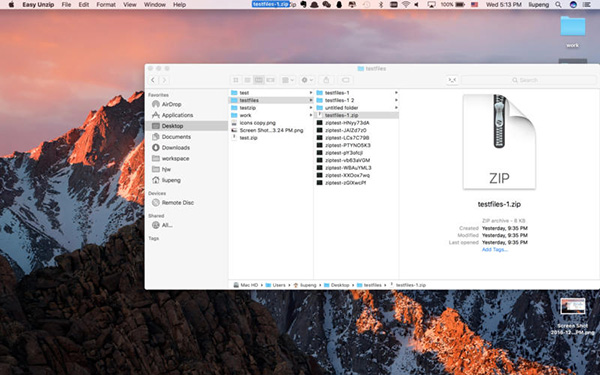Click the Share toolbar icon
Viewport: 600px width, 375px height.
pos(326,80)
